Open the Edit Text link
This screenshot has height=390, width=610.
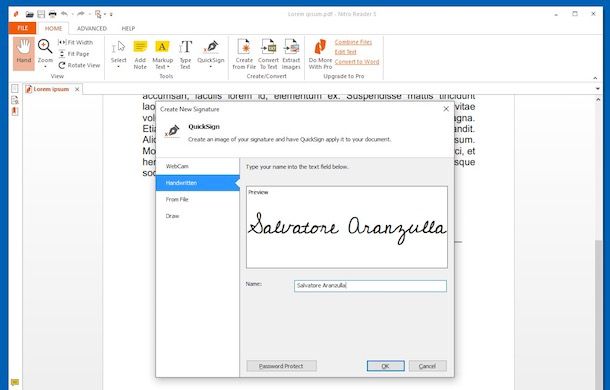pos(345,52)
